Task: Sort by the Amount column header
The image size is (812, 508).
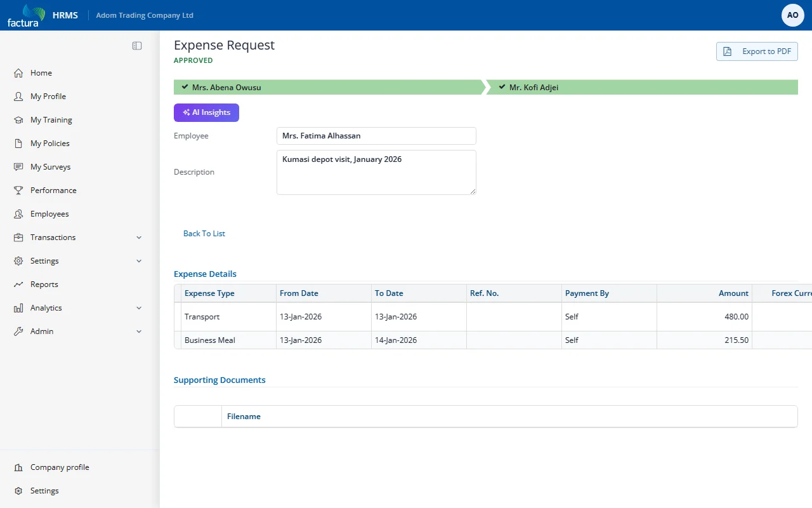Action: [704, 293]
